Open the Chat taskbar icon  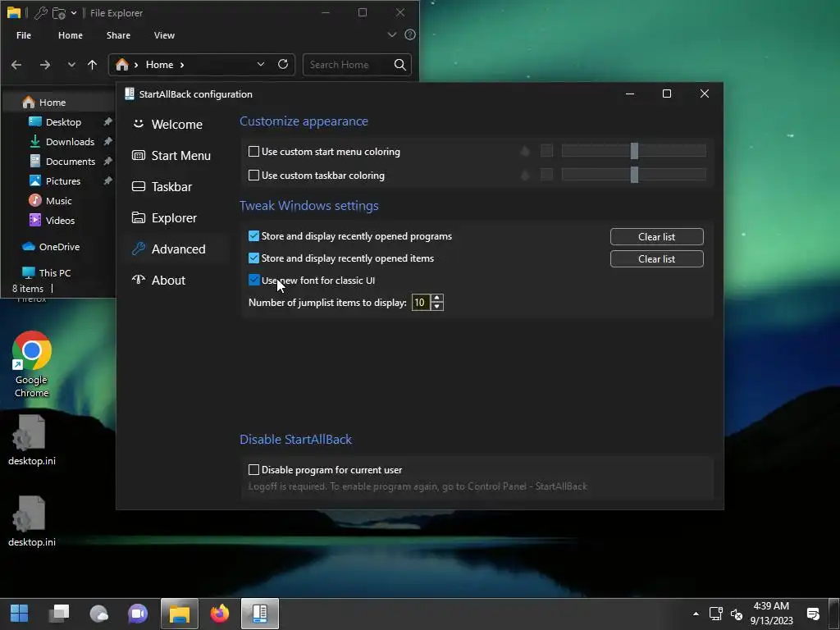point(138,614)
